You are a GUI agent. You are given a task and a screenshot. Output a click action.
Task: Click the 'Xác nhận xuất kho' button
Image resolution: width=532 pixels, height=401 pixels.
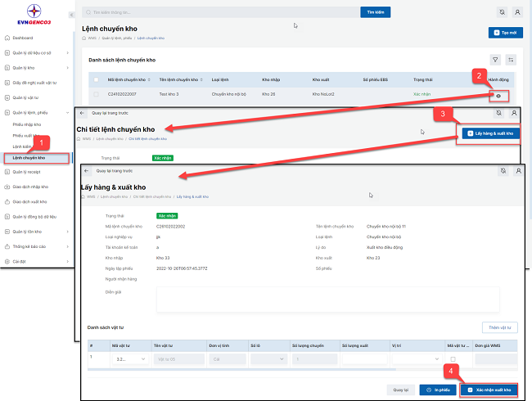click(489, 390)
